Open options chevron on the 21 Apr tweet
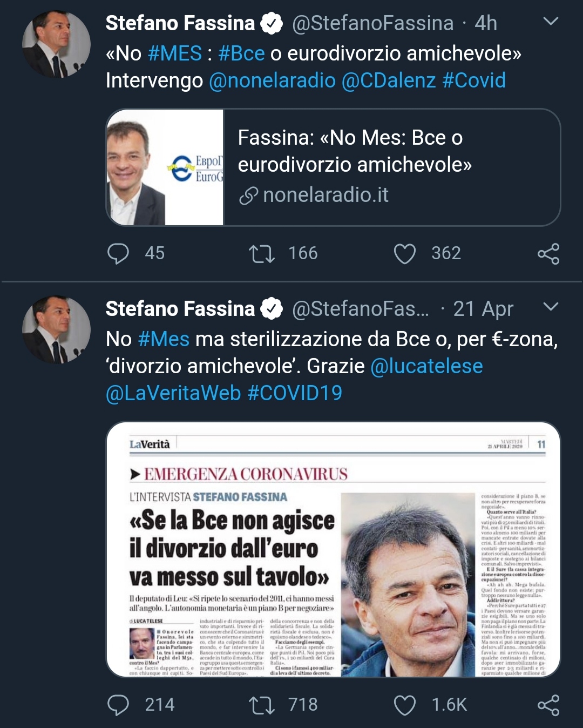 550,307
